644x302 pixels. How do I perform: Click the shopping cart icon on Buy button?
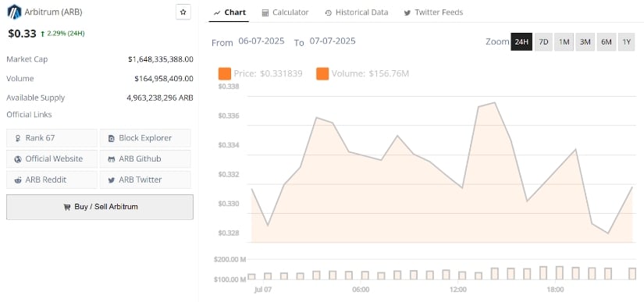pos(67,208)
